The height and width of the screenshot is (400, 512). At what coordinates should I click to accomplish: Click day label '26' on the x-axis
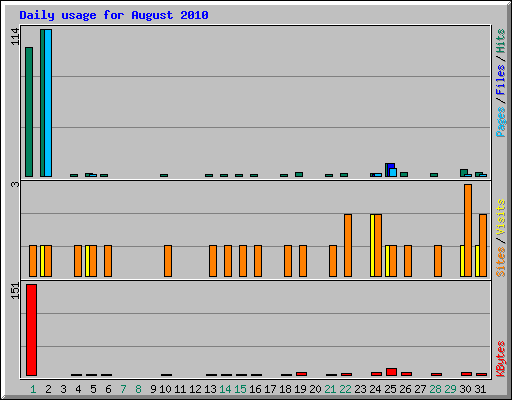405,389
